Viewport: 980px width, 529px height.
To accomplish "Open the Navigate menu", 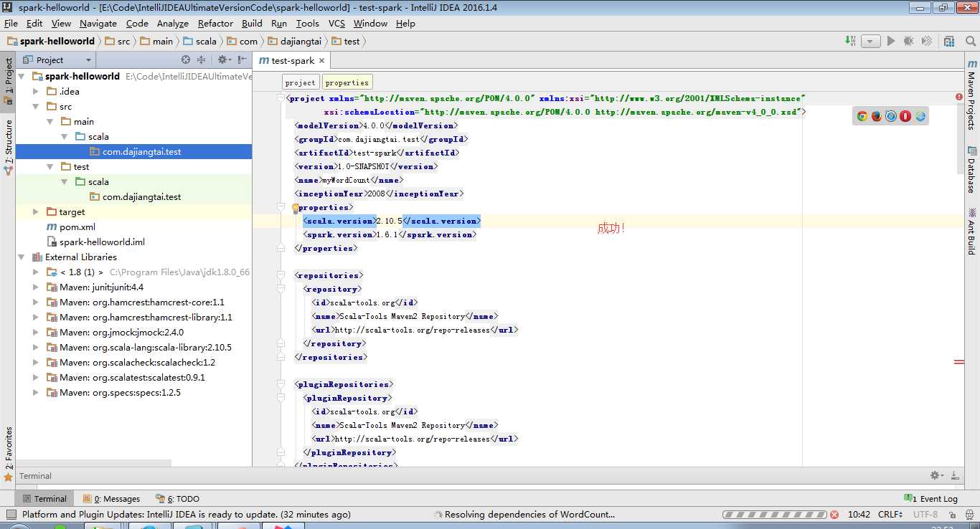I will tap(98, 23).
